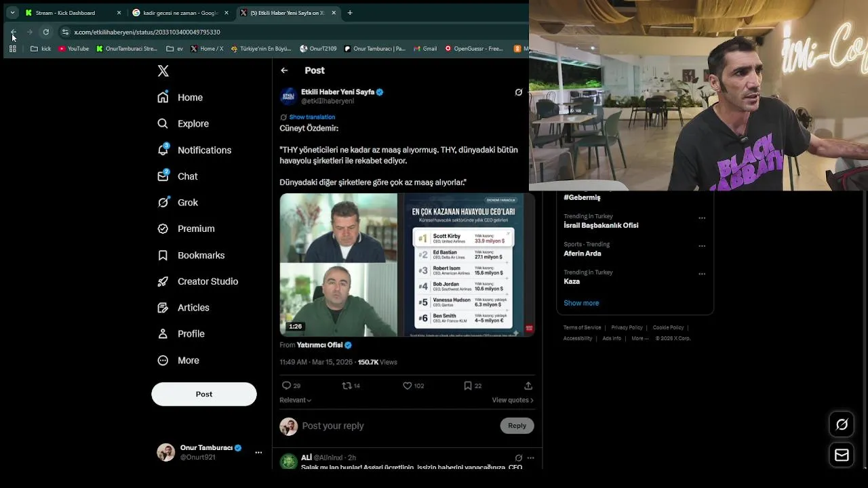Open the Home / X bookmark
868x488 pixels.
coord(207,49)
